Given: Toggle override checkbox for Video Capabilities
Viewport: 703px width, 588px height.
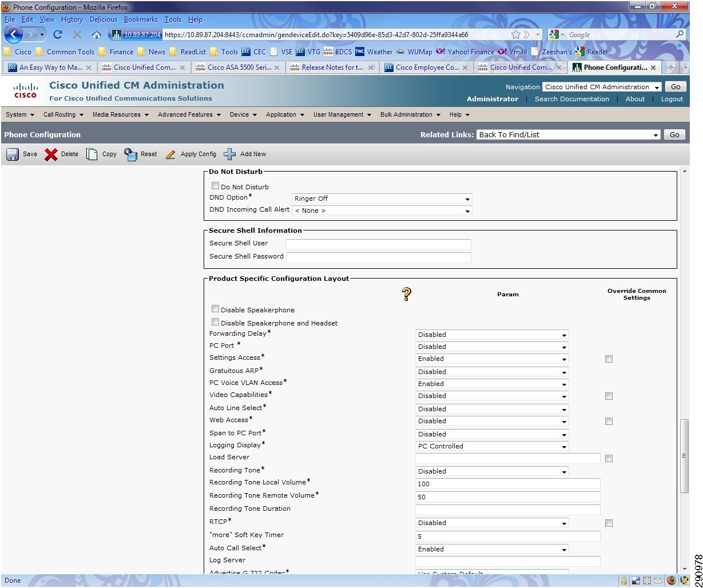Looking at the screenshot, I should (609, 396).
